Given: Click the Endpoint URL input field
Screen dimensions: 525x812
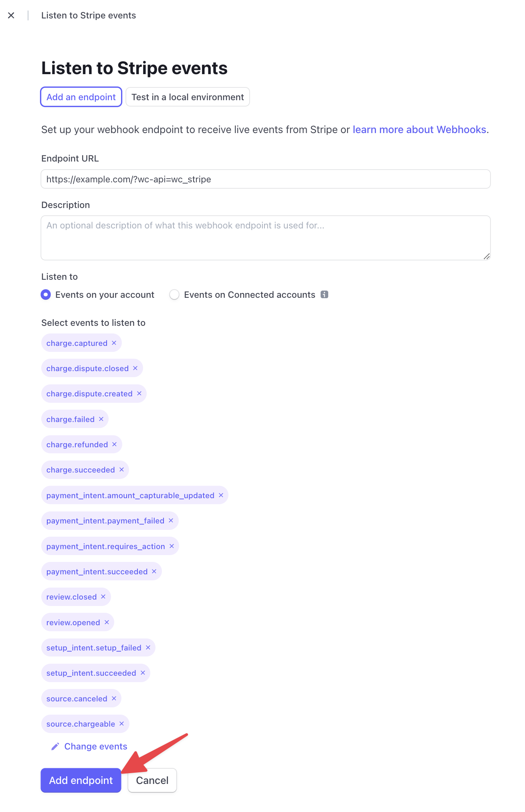Looking at the screenshot, I should click(x=265, y=179).
